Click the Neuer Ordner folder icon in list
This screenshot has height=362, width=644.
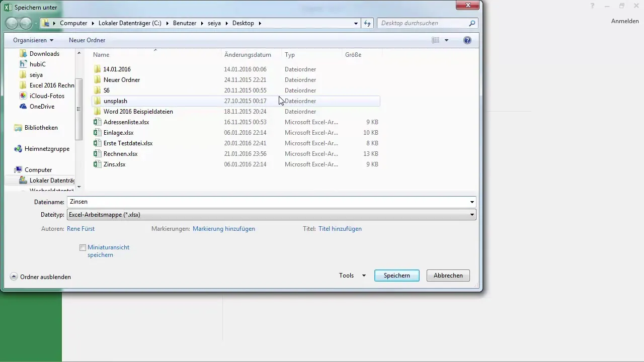98,80
